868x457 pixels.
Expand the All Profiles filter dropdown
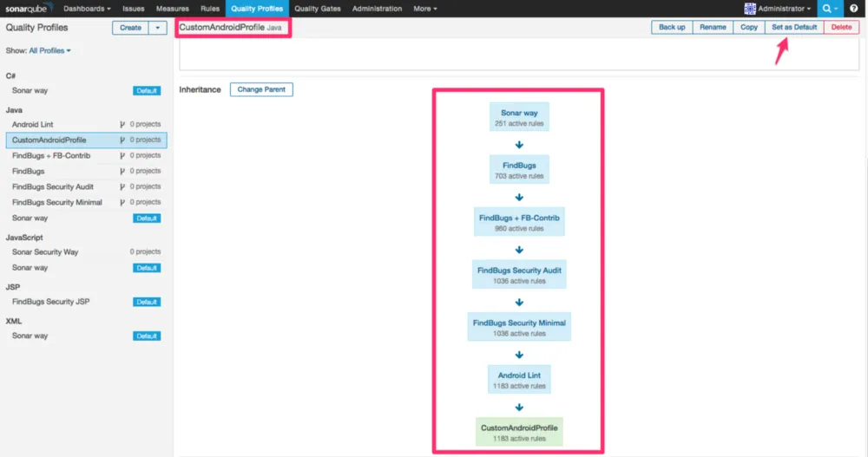click(x=50, y=50)
